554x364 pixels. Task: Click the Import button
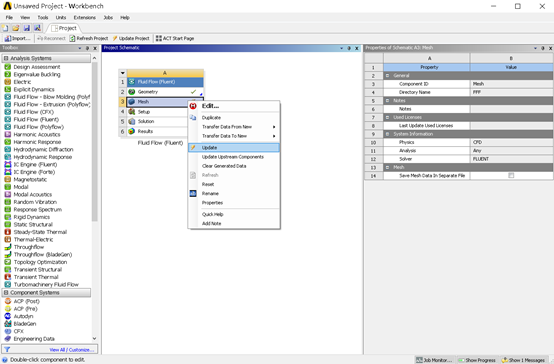[x=18, y=38]
